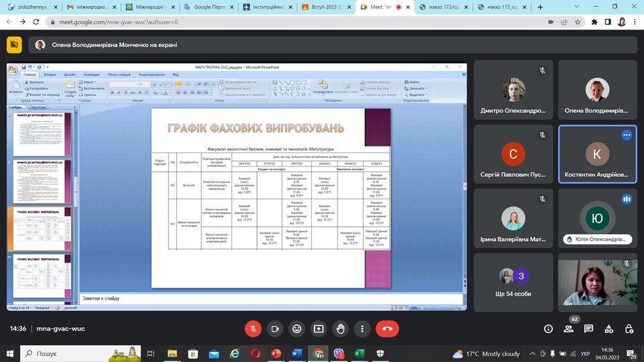Leave the call with red hang-up button
Viewport: 644px width, 362px height.
(x=388, y=328)
